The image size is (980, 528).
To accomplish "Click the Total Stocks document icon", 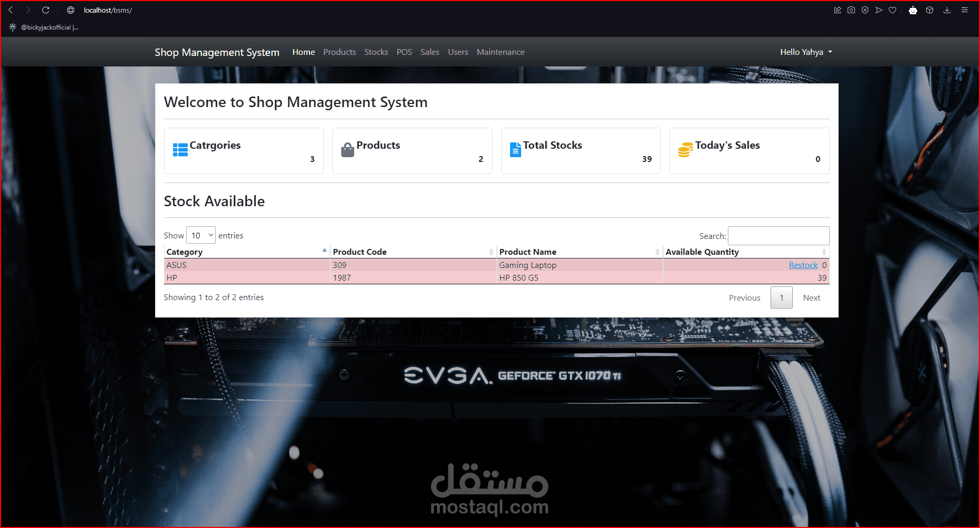I will [515, 150].
